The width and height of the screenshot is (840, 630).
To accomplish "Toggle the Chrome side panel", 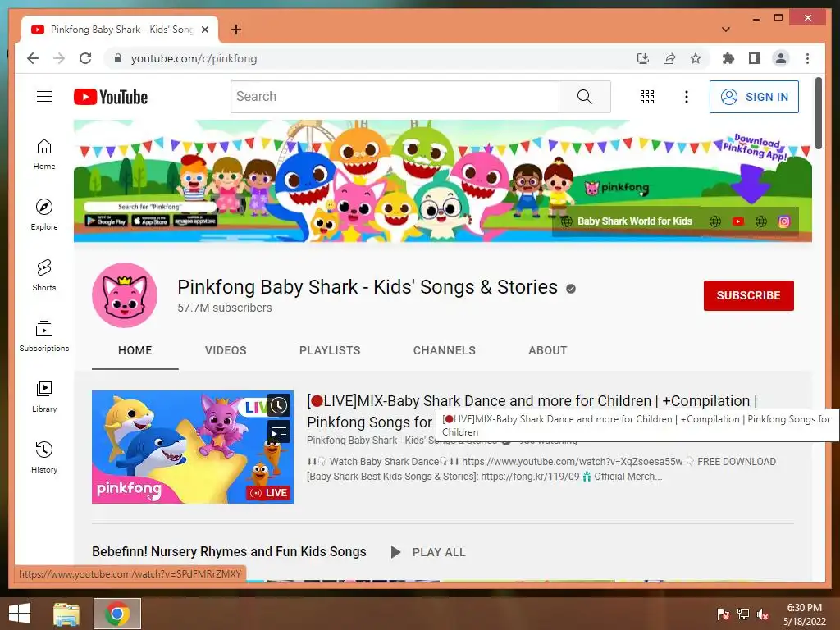I will coord(755,58).
